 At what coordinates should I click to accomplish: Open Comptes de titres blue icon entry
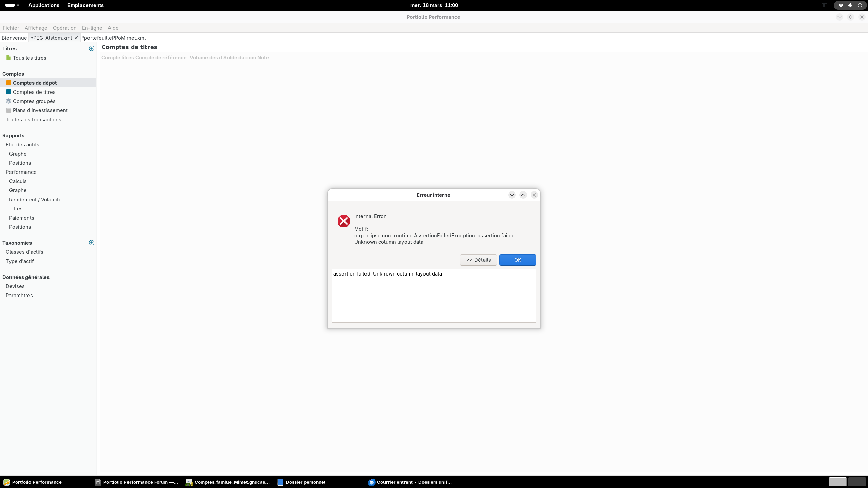click(34, 92)
